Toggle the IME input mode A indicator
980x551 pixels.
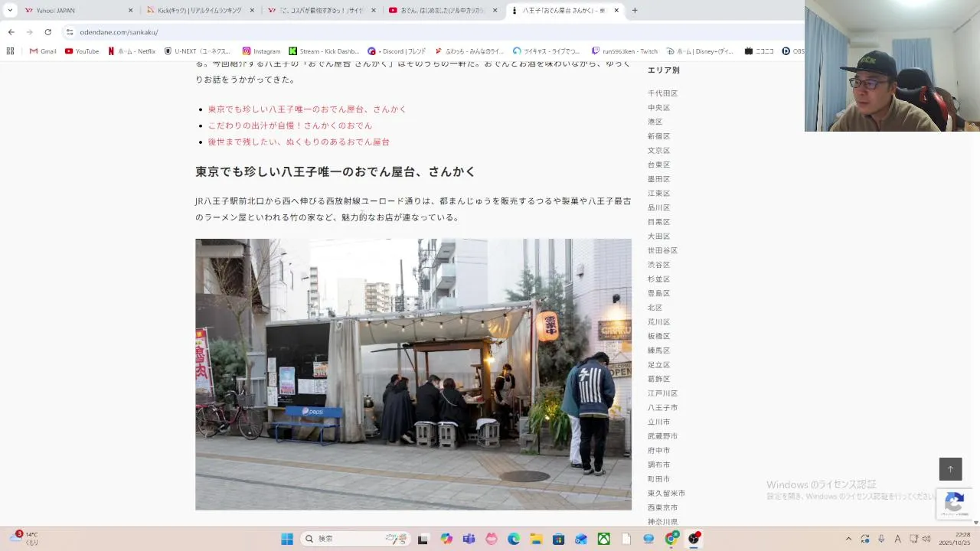coord(897,539)
